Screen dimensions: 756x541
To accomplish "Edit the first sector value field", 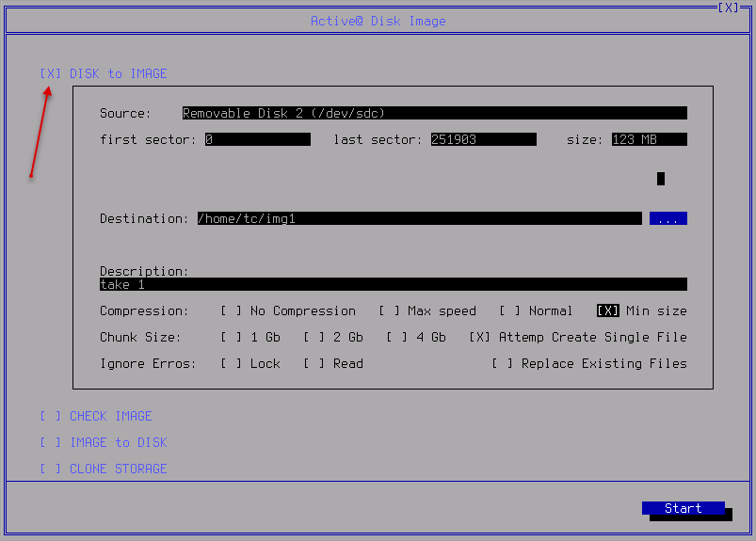I will click(257, 139).
